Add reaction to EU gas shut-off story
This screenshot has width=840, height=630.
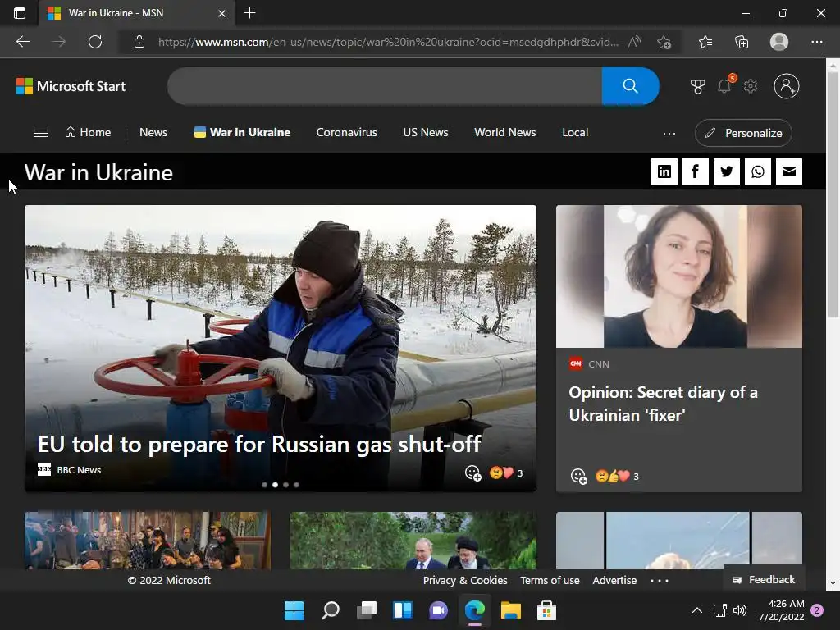472,473
